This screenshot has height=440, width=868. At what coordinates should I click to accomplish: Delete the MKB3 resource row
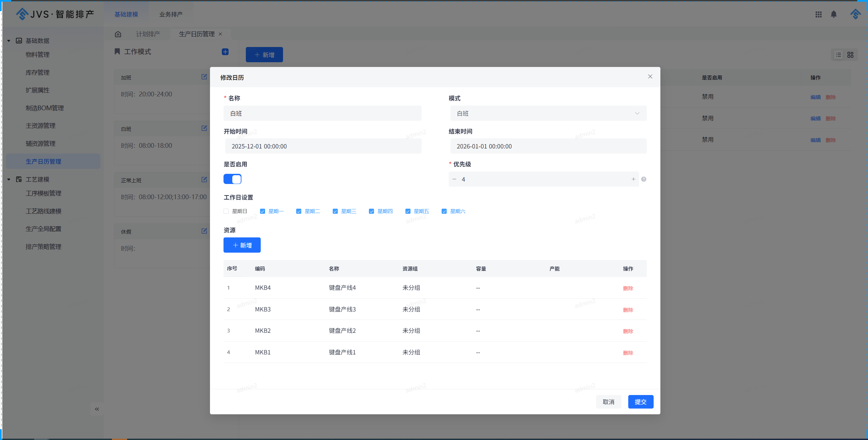[628, 310]
